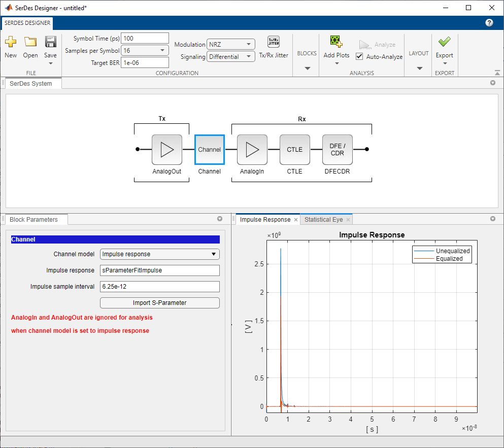Click the Import S-Parameter button
The height and width of the screenshot is (448, 504).
click(160, 303)
